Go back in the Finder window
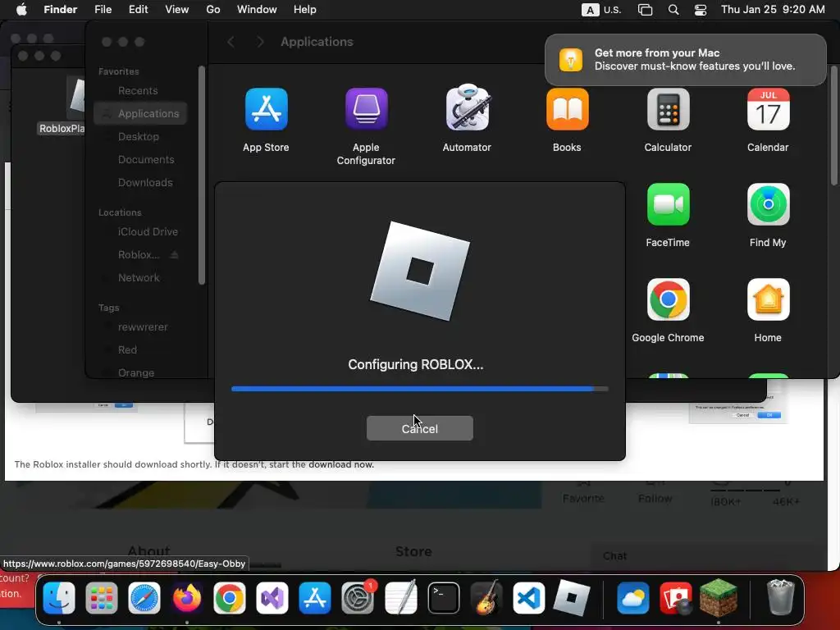Viewport: 840px width, 630px height. coord(231,42)
